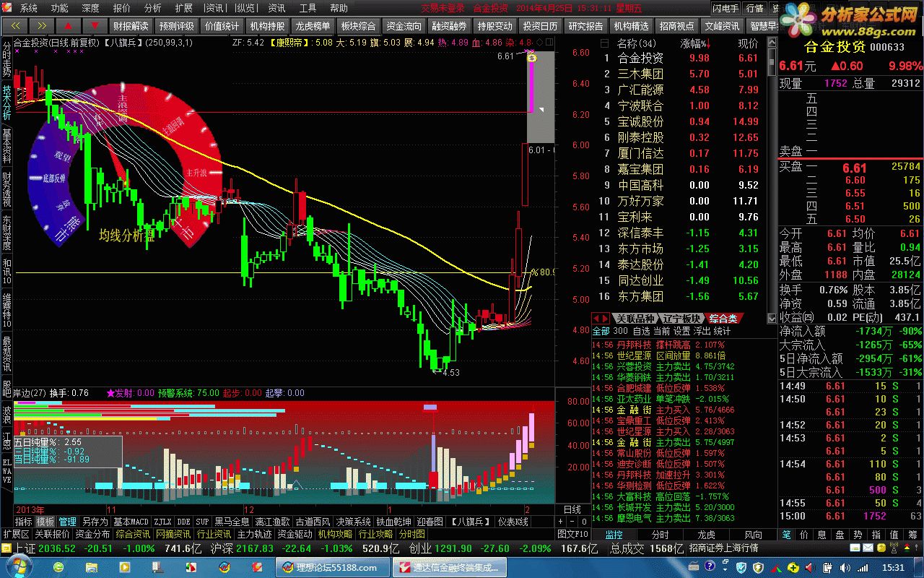Open the Internet Explorer taskbar icon
This screenshot has height=578, width=924.
[x=59, y=567]
